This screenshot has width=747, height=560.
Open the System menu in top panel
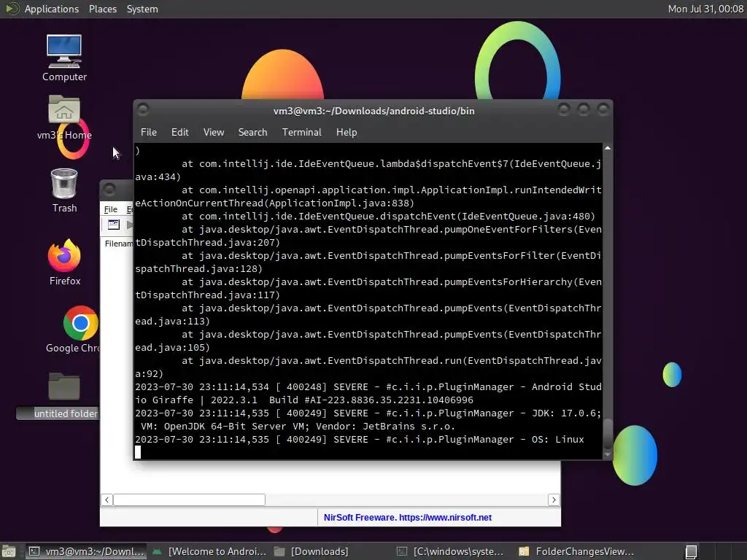pyautogui.click(x=142, y=9)
